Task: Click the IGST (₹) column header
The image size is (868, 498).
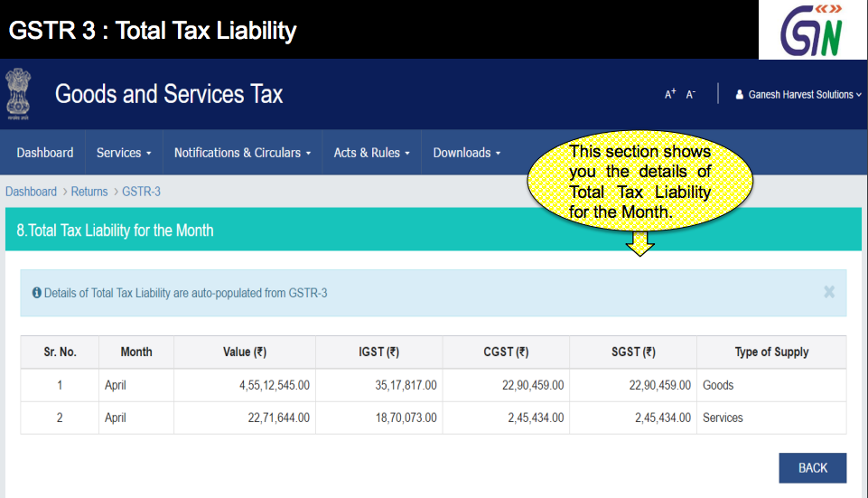Action: click(x=379, y=352)
